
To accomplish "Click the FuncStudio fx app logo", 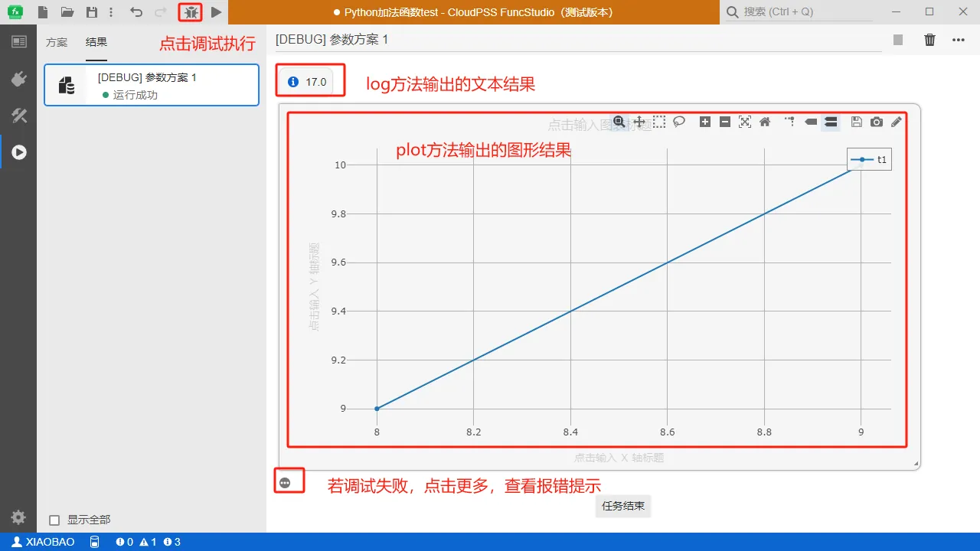I will pos(15,12).
